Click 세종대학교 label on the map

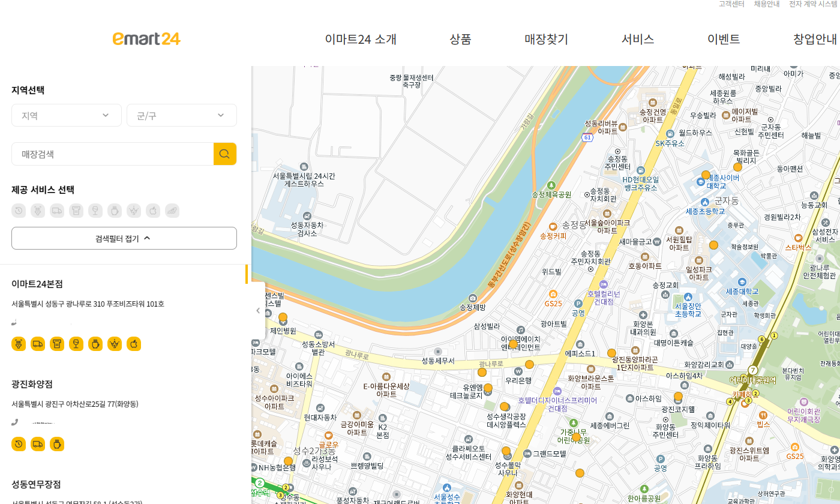[742, 292]
